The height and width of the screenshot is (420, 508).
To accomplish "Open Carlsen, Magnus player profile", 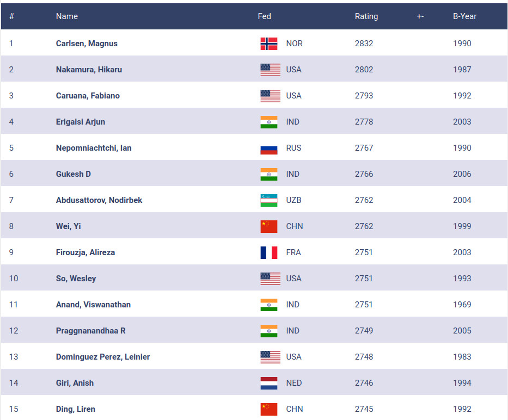I will 87,44.
